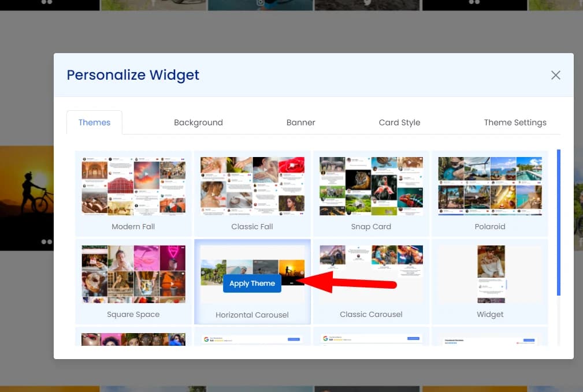This screenshot has height=392, width=583.
Task: Click the Classic Fall label
Action: pyautogui.click(x=252, y=227)
